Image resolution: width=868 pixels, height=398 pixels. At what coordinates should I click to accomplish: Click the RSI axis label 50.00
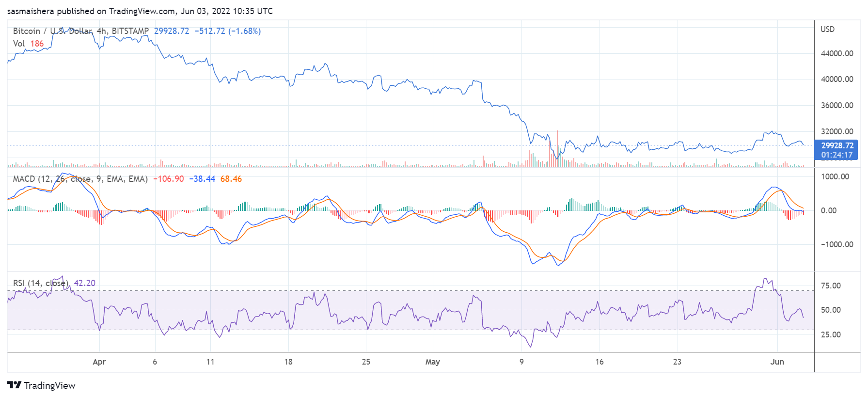[x=831, y=310]
